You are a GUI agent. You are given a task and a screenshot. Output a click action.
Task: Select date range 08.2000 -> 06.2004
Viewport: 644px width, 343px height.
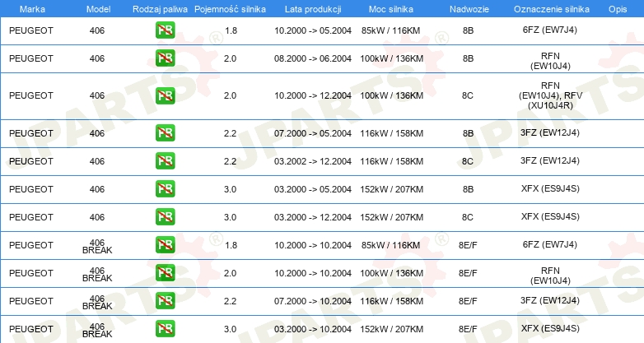pyautogui.click(x=313, y=58)
